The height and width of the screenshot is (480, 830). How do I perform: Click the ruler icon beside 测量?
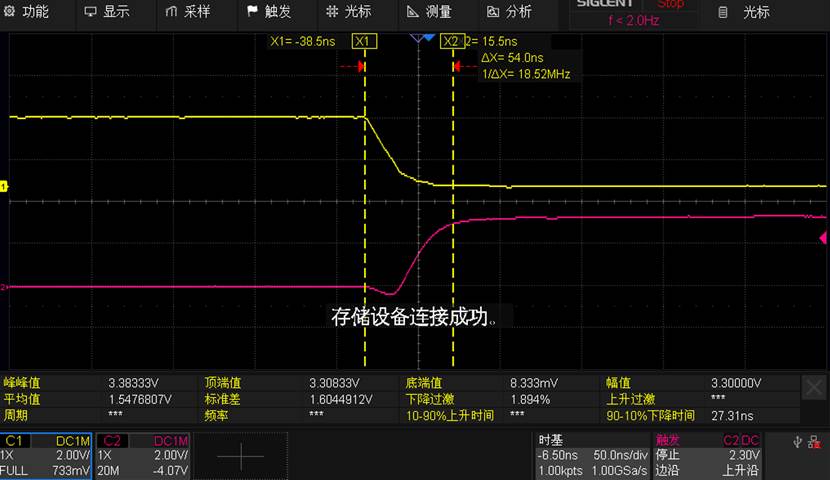412,11
